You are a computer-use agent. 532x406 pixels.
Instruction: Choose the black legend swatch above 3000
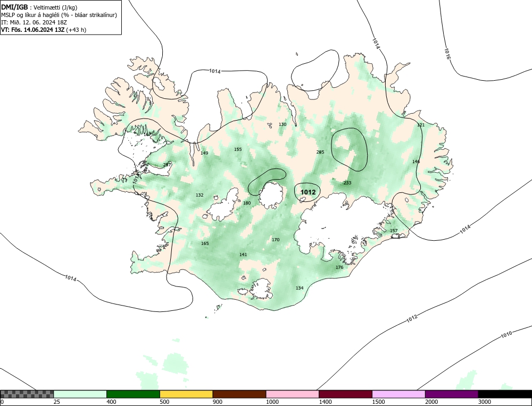coord(505,394)
